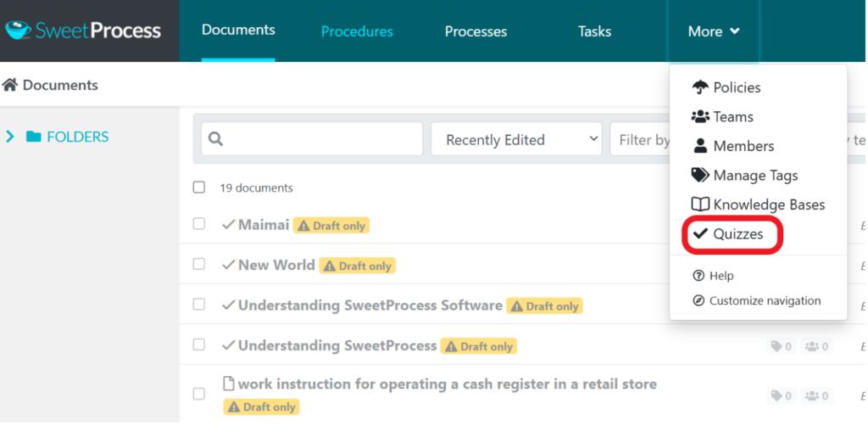Click Draft only badge on Understanding SweetProcess Software

pos(544,306)
